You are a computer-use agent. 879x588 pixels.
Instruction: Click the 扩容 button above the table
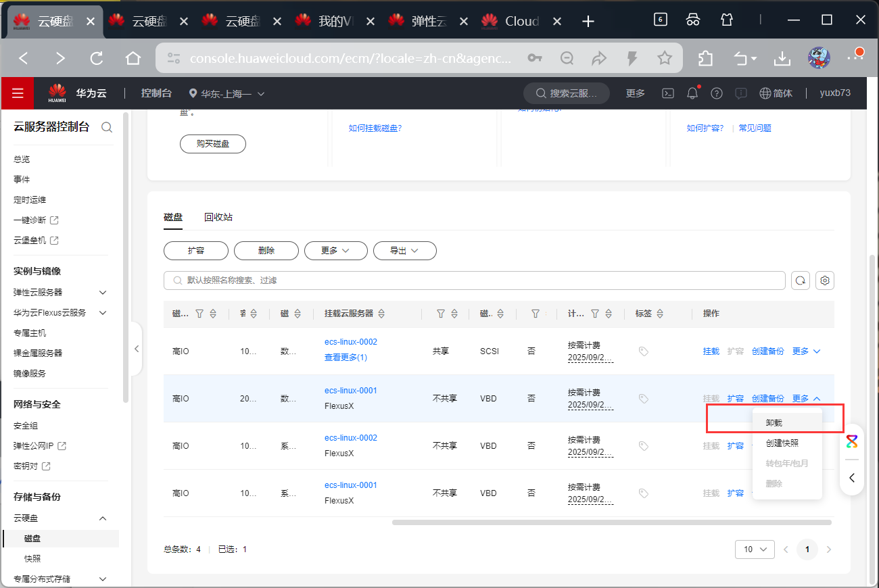click(x=196, y=250)
